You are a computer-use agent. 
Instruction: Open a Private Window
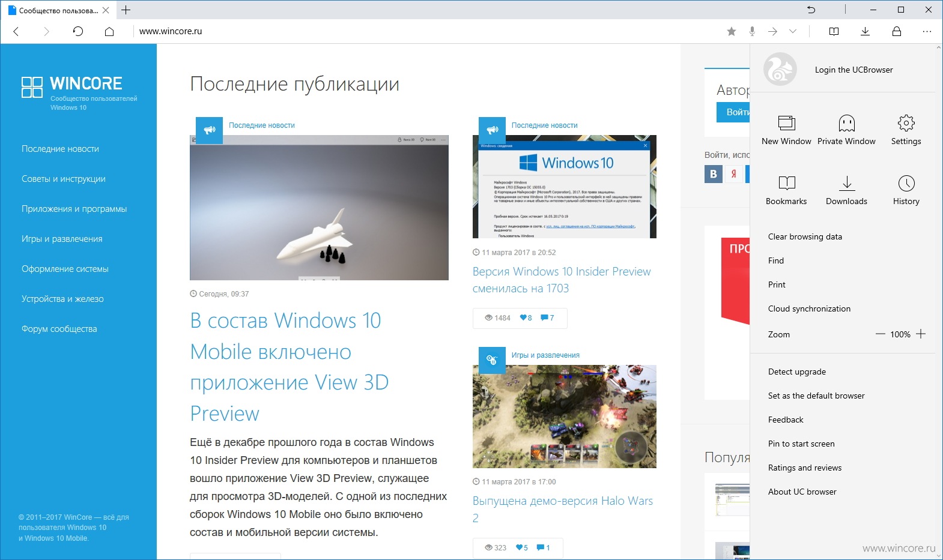[x=846, y=130]
